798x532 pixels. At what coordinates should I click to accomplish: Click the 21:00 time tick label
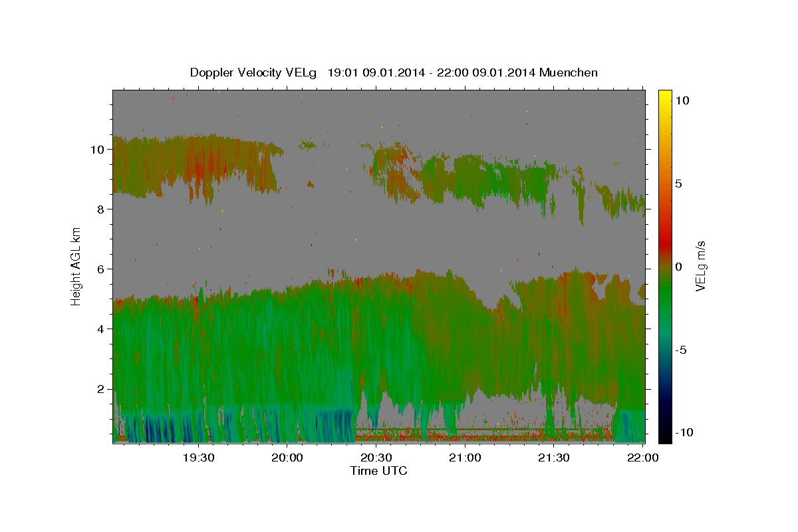tap(465, 458)
